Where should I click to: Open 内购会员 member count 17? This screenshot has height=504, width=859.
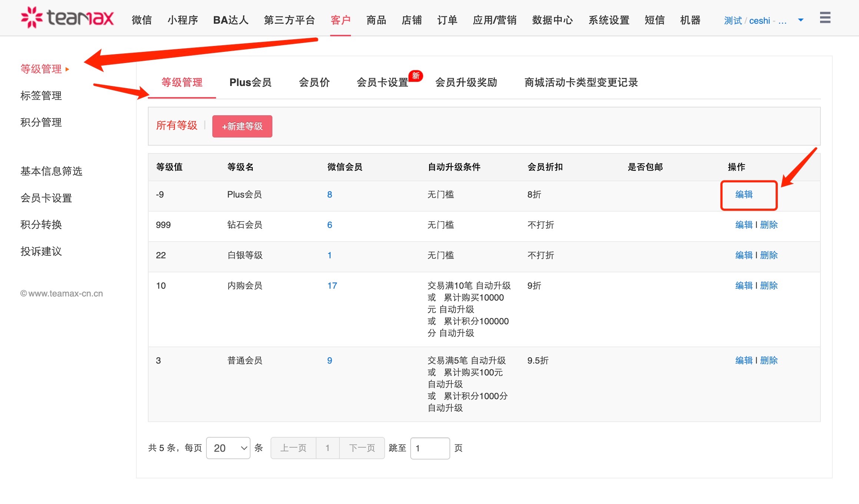[x=332, y=286]
